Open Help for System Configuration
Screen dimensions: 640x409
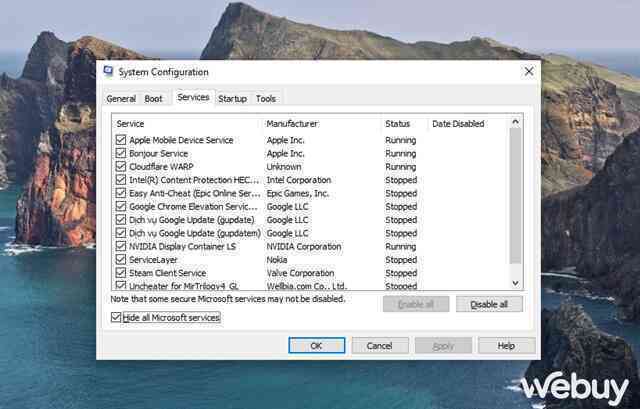point(506,346)
